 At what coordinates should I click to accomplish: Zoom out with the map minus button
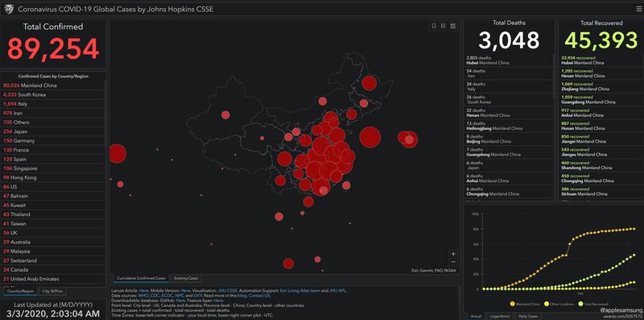[x=453, y=262]
